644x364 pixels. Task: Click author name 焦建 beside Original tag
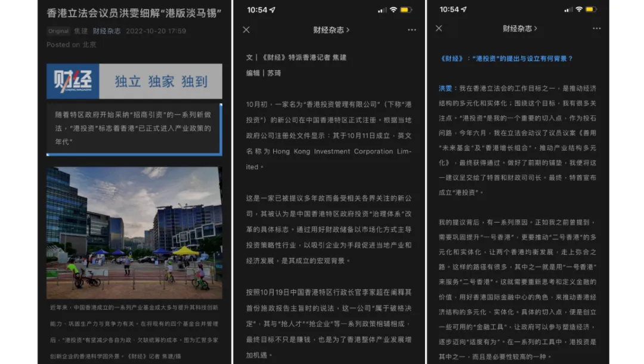point(81,31)
